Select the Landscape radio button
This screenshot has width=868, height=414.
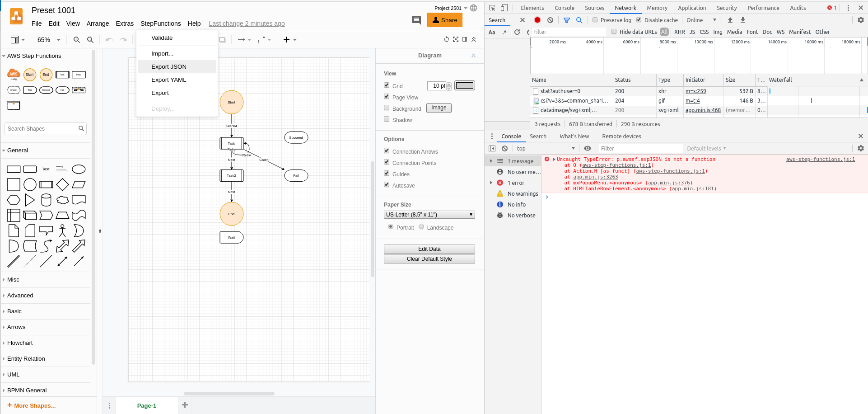click(x=422, y=227)
